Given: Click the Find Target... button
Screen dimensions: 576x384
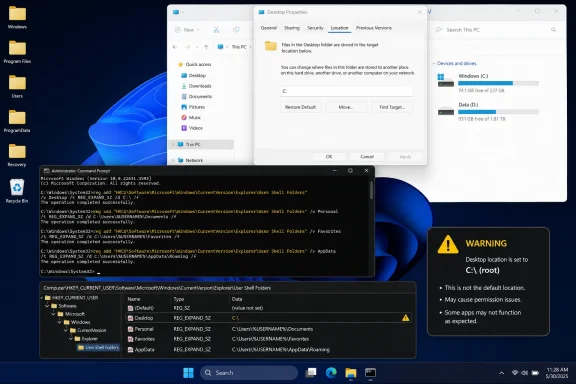Looking at the screenshot, I should tap(392, 107).
